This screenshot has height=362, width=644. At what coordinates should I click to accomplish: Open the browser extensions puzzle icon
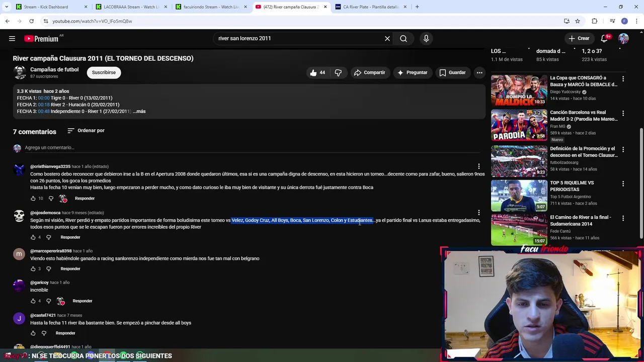point(594,21)
